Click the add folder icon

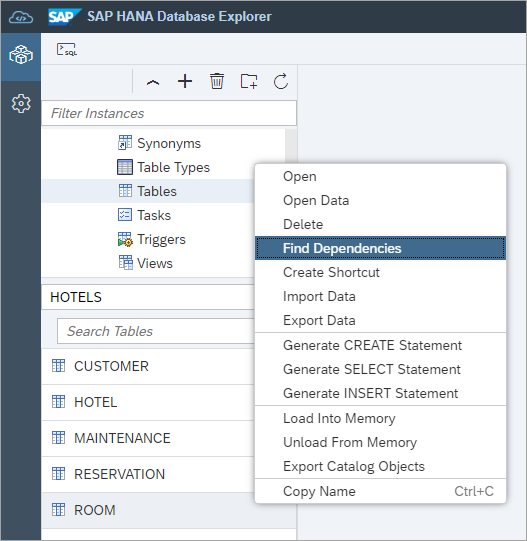coord(249,81)
